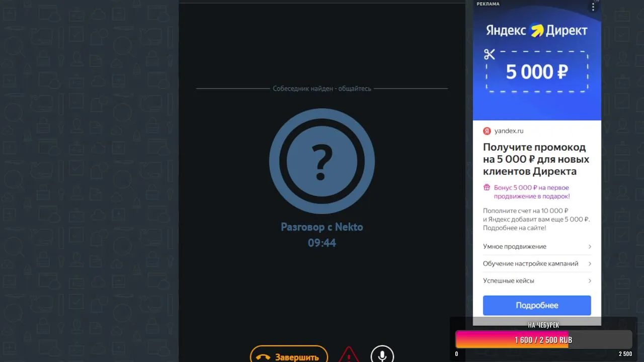Expand the Умное продвижение row
Viewport: 644px width, 362px height.
click(x=537, y=246)
